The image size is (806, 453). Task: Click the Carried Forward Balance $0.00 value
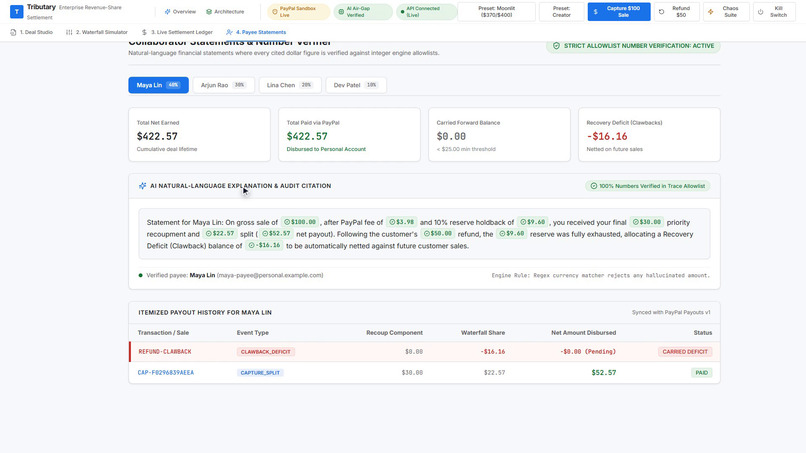tap(451, 136)
